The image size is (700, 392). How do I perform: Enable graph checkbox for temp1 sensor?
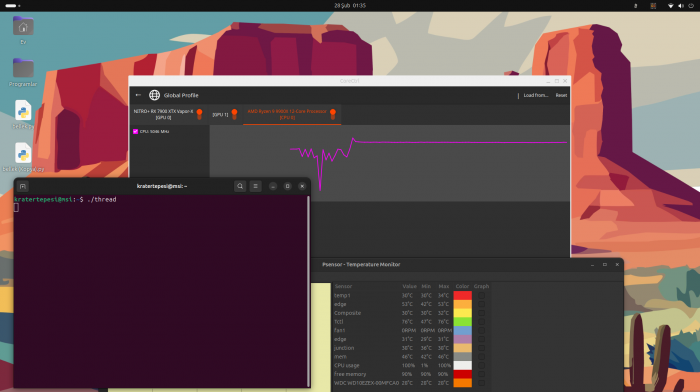481,296
